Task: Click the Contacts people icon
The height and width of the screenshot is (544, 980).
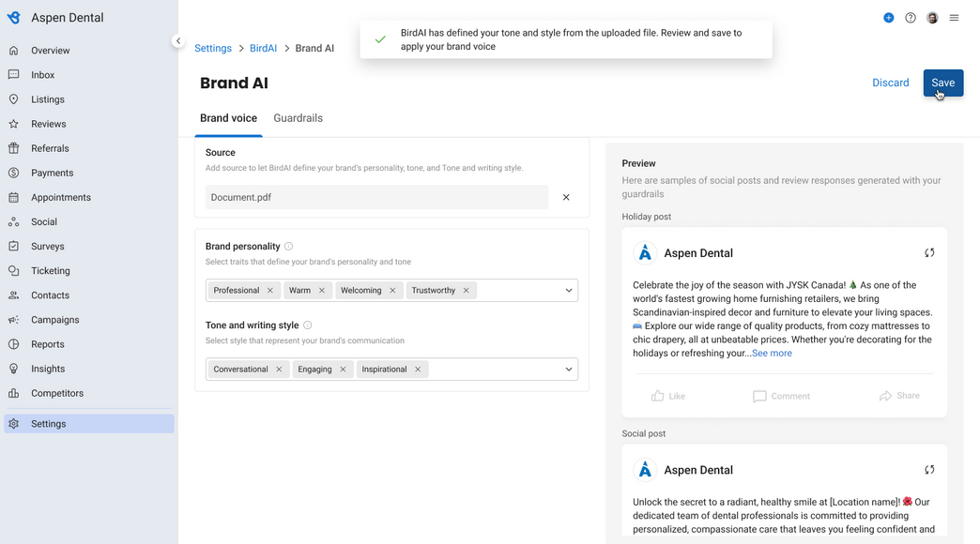Action: tap(14, 295)
